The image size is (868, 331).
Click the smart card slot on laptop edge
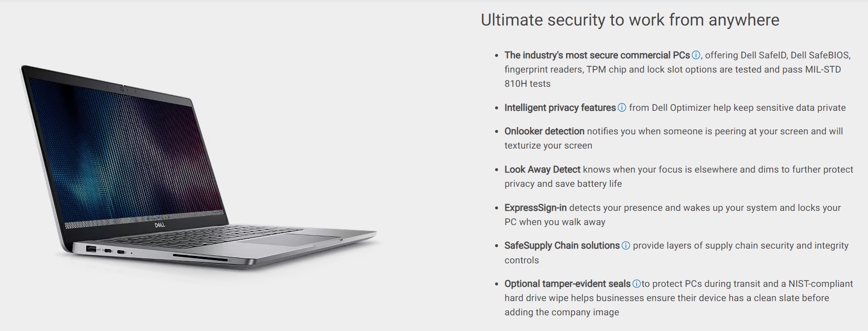pyautogui.click(x=200, y=258)
